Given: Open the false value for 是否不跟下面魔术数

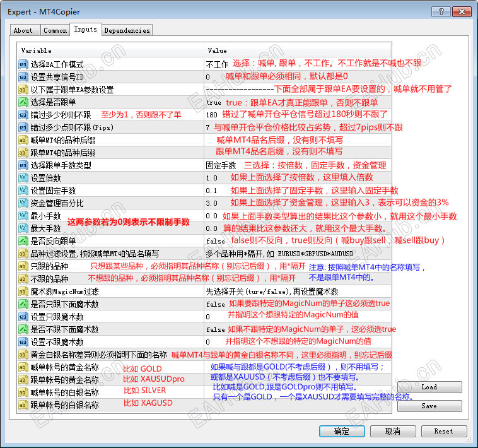Looking at the screenshot, I should [x=216, y=329].
